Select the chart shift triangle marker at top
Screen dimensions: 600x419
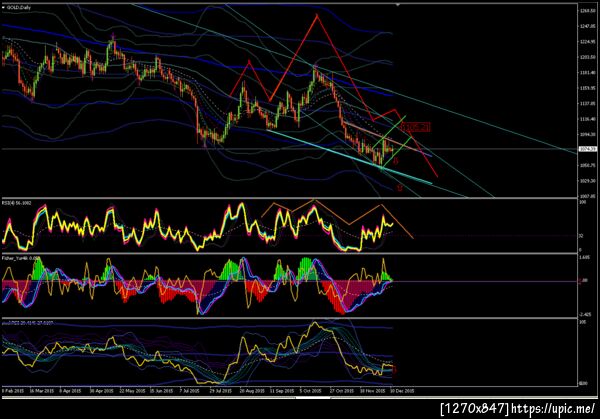pyautogui.click(x=398, y=5)
